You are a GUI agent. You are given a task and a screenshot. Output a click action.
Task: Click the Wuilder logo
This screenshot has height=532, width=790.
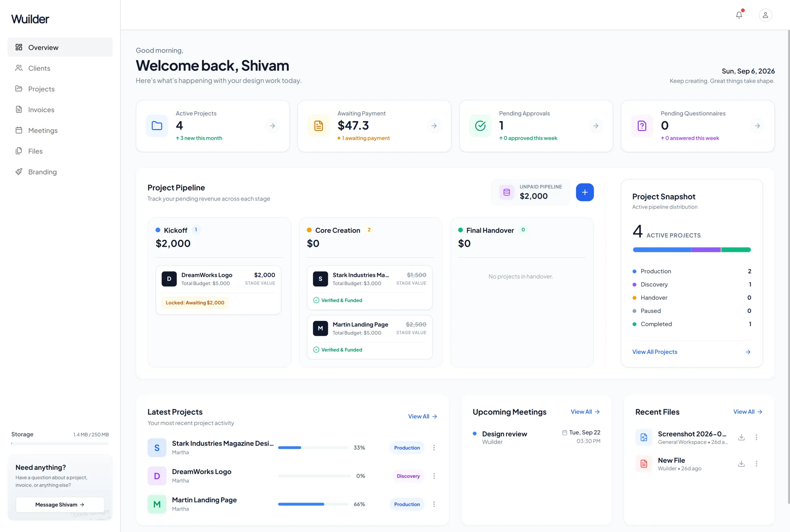pos(30,19)
